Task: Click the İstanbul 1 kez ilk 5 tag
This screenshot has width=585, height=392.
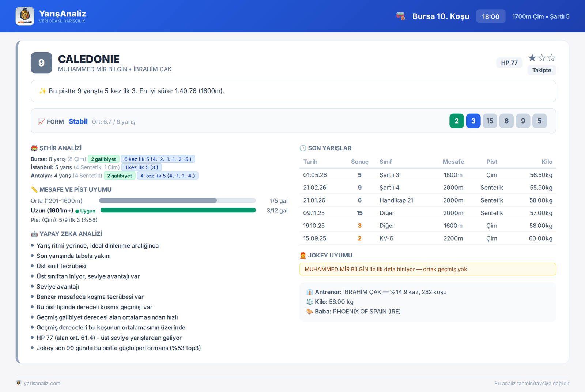Action: pos(141,167)
